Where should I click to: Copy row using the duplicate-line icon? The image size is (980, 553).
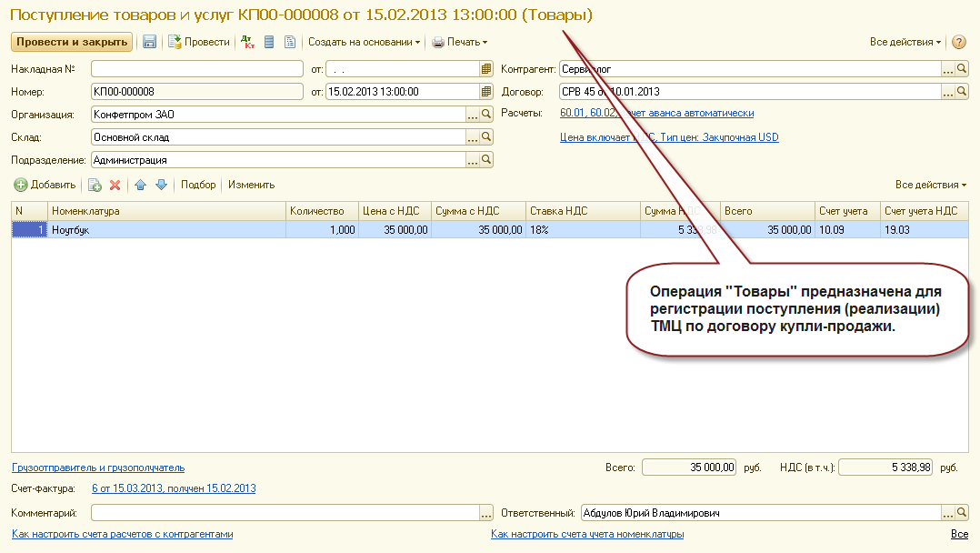coord(95,185)
